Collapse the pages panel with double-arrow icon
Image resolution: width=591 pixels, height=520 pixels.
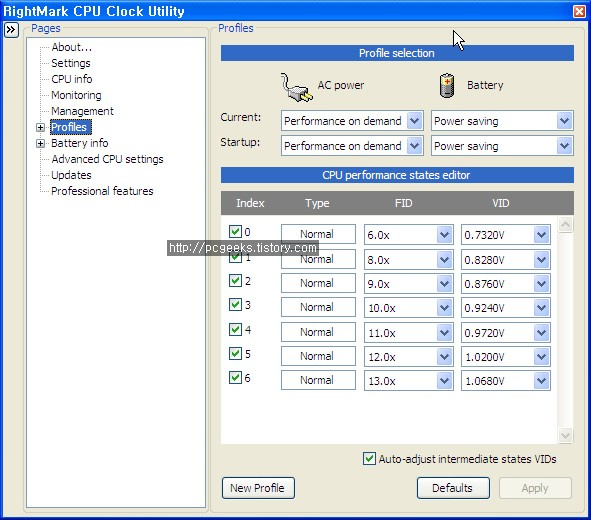pos(11,30)
